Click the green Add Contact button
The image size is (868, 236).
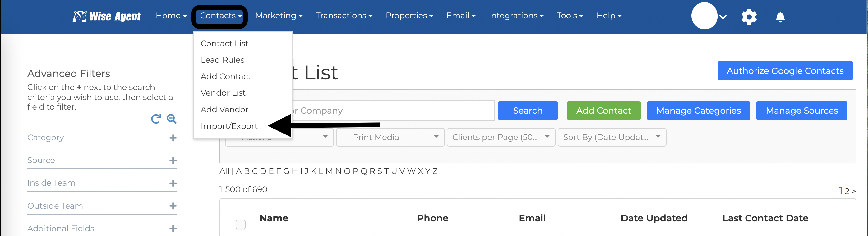(x=603, y=111)
